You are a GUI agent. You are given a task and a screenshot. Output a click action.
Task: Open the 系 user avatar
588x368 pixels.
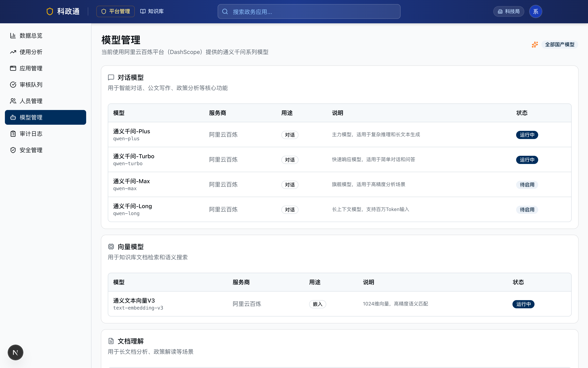[x=536, y=11]
